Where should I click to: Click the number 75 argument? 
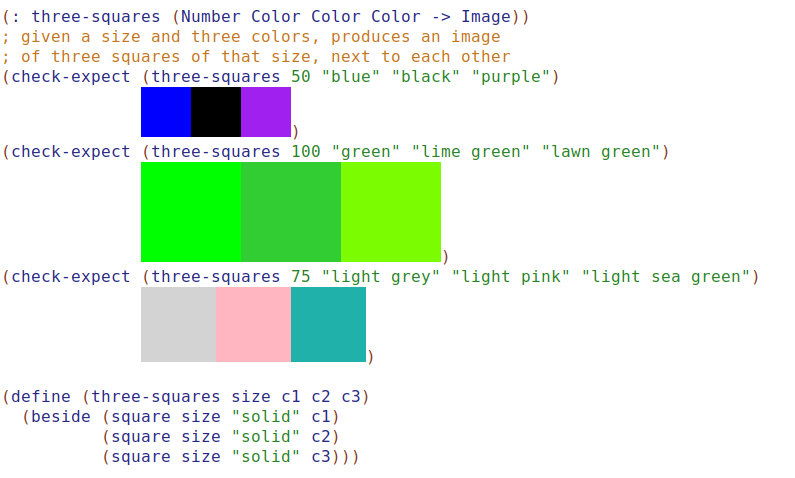pos(301,277)
